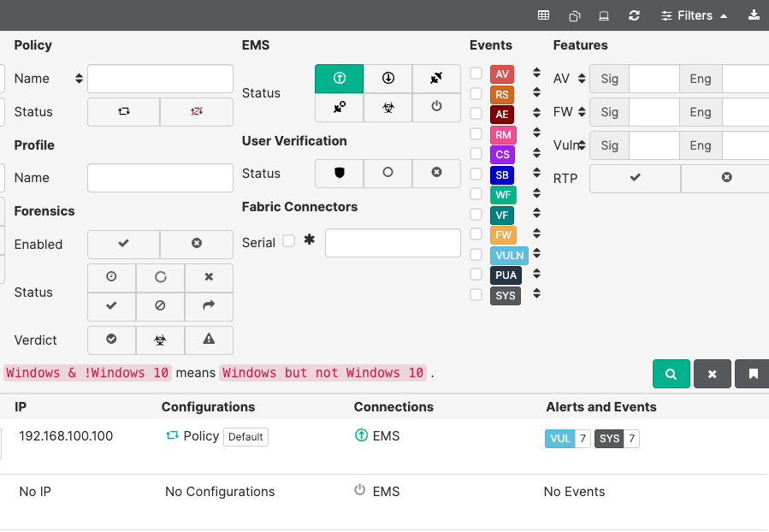769x532 pixels.
Task: Check the VULN events checkbox
Action: click(x=476, y=254)
